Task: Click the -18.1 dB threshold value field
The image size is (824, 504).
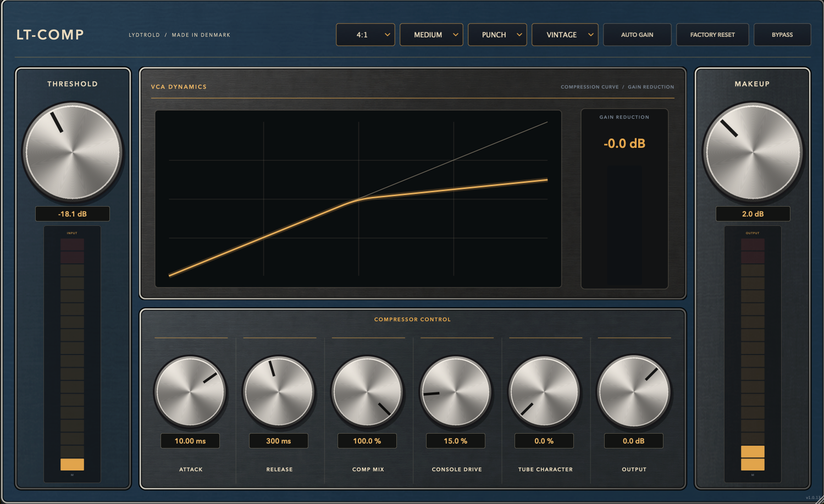Action: coord(73,214)
